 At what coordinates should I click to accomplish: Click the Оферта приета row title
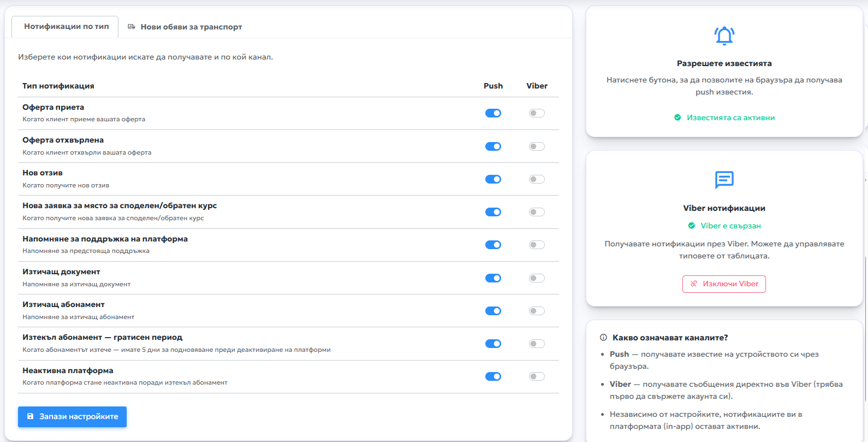tap(53, 107)
